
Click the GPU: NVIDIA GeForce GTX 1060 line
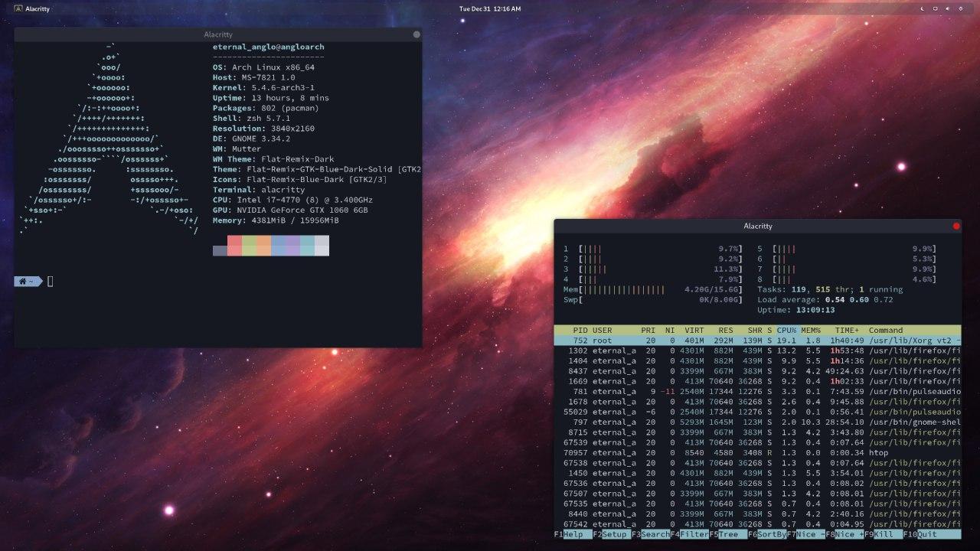tap(290, 210)
